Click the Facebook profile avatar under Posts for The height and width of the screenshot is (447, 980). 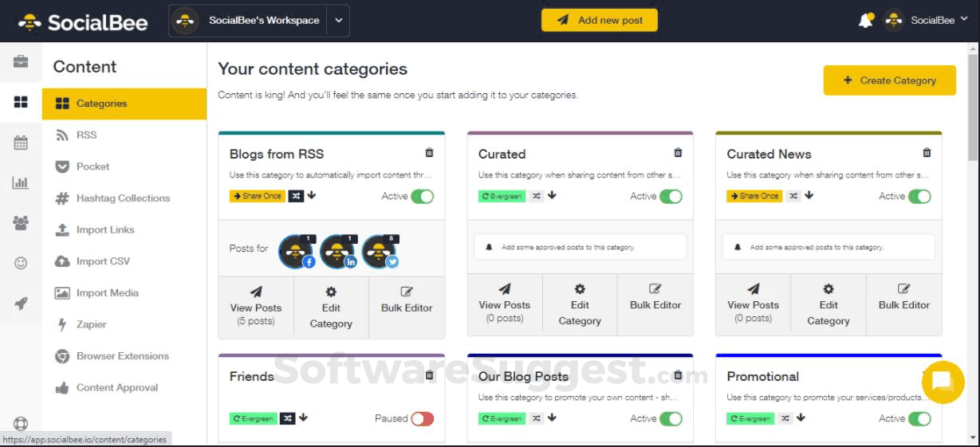[x=296, y=252]
